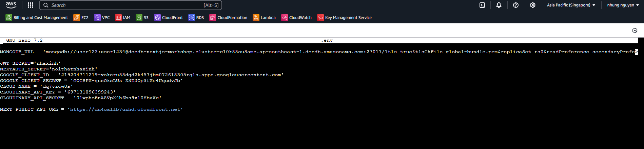Viewport: 644px width, 149px height.
Task: Click the hexagon icon right of terminal toolbar
Action: tap(635, 30)
